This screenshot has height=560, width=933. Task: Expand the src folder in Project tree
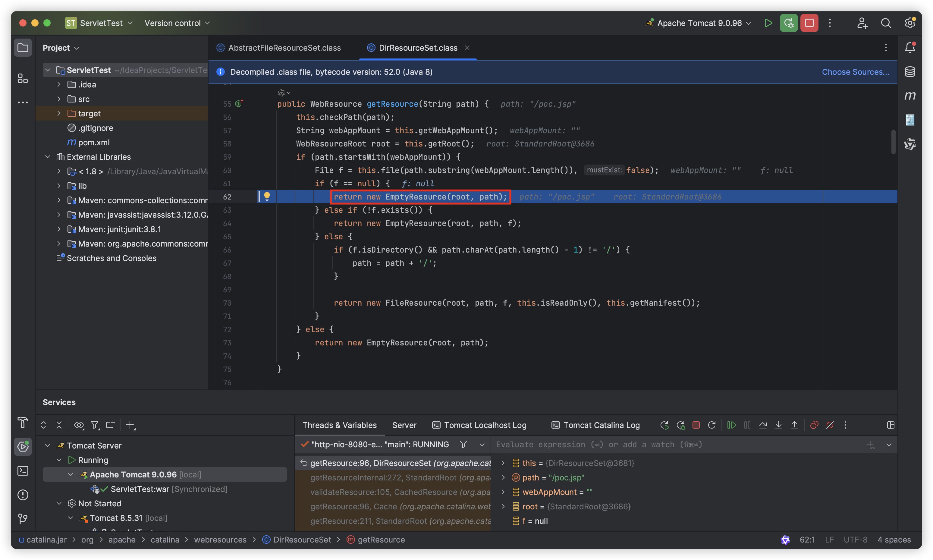pos(59,99)
